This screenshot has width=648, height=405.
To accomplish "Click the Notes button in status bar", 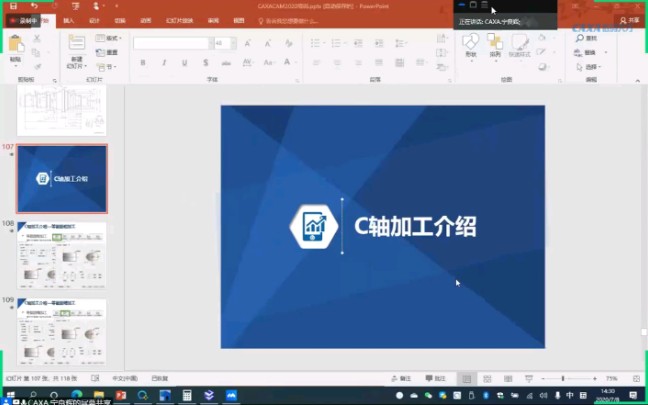I will tap(401, 379).
